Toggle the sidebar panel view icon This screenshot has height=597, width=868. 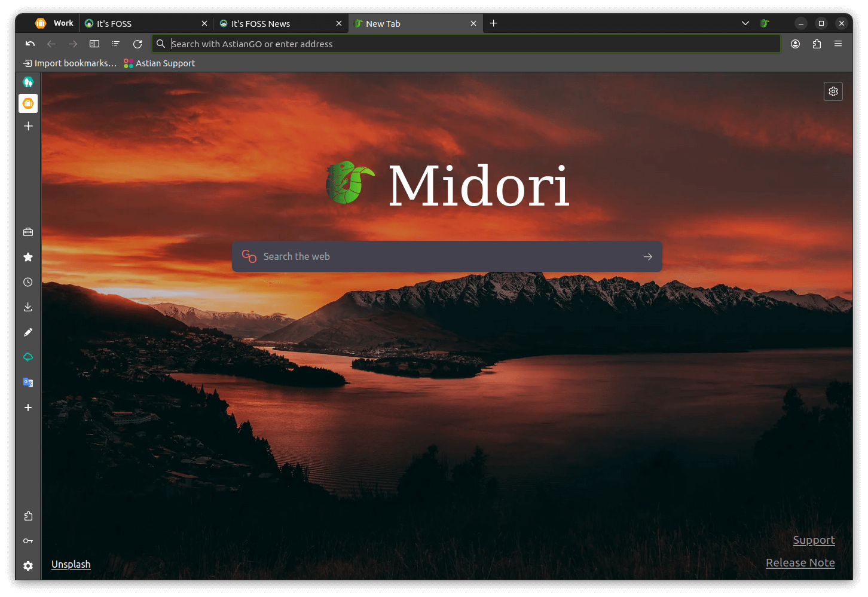point(94,43)
